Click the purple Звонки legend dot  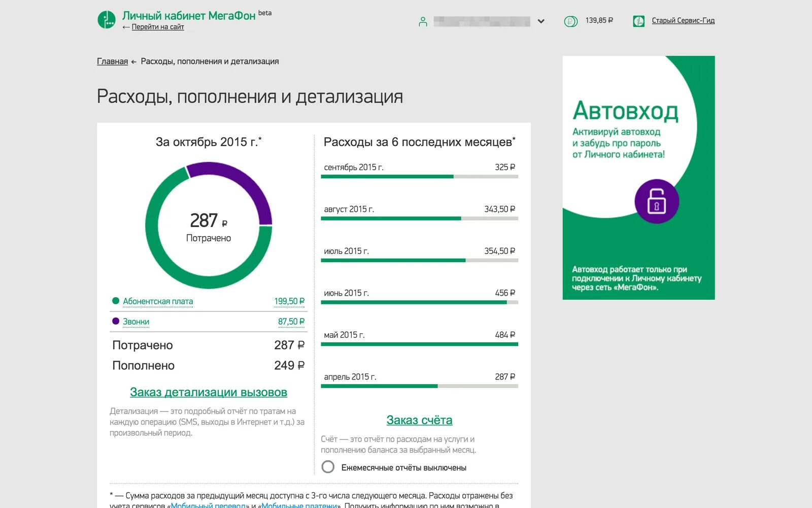pos(116,321)
